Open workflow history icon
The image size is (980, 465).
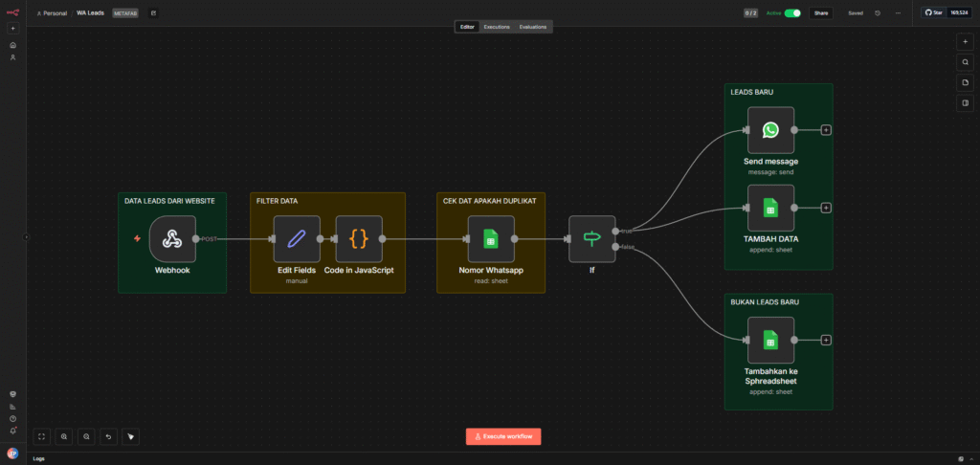click(878, 13)
